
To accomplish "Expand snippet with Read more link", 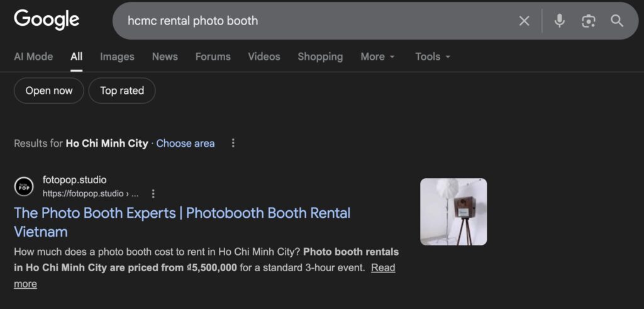I will point(382,268).
